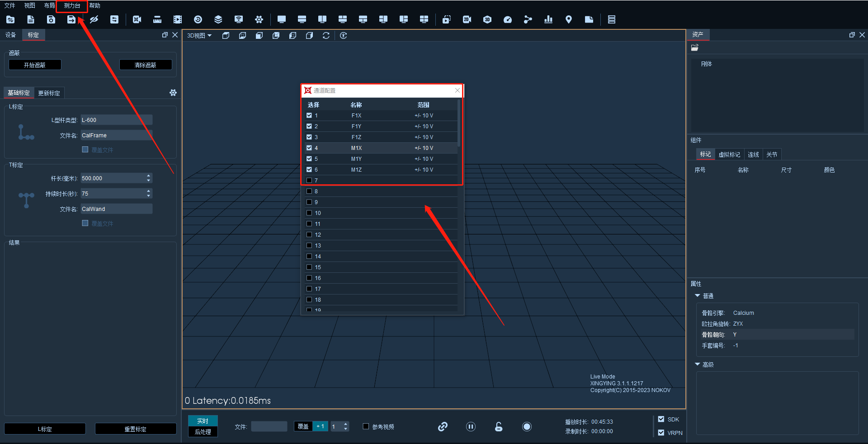The height and width of the screenshot is (444, 868).
Task: Click the ruler measurement toolbar icon
Action: click(157, 19)
